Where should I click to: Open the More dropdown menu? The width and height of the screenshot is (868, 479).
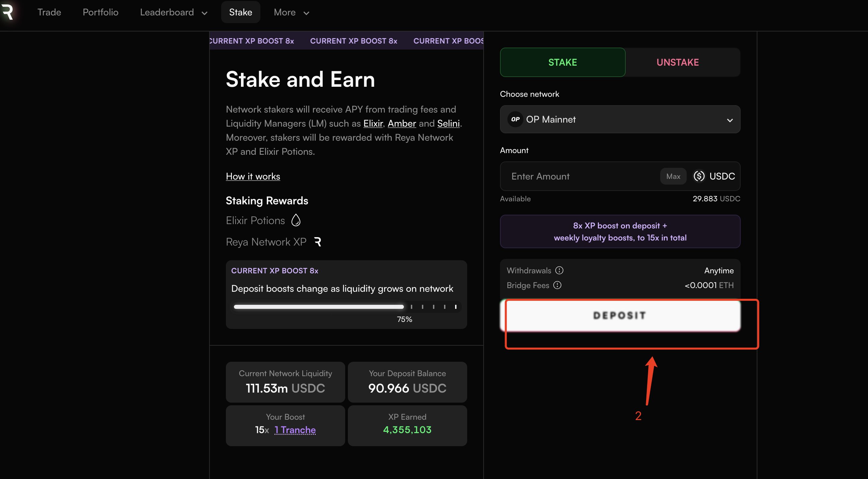pyautogui.click(x=292, y=12)
